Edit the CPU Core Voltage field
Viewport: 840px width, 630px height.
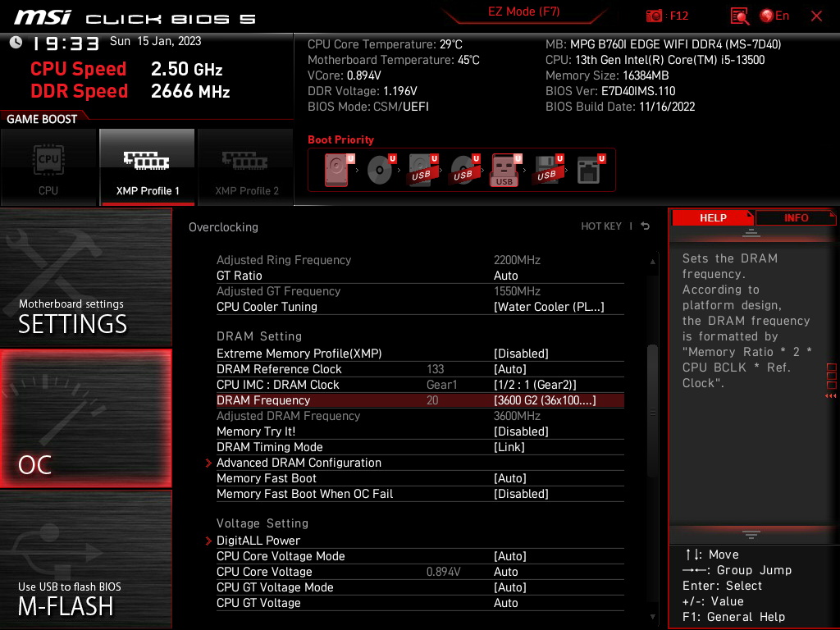[x=420, y=572]
